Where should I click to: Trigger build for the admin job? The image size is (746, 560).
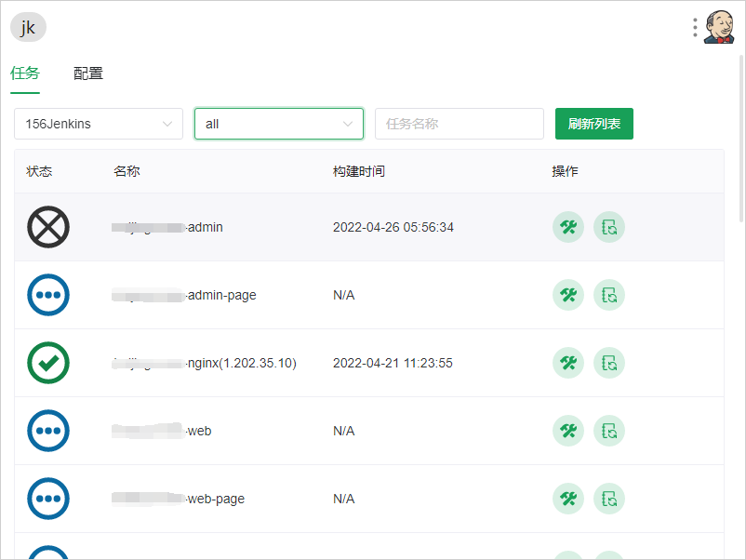click(568, 227)
